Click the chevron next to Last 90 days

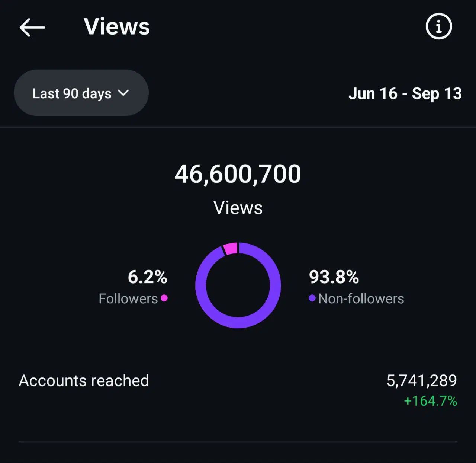click(123, 93)
